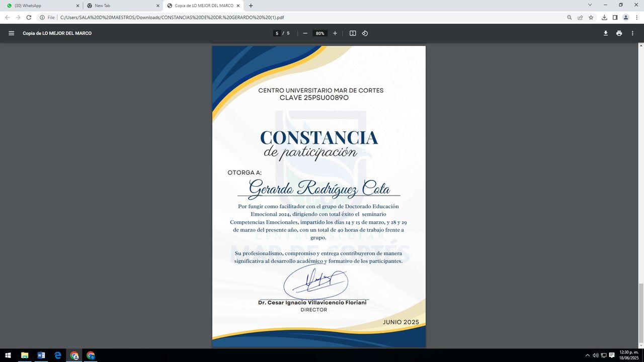This screenshot has height=362, width=644.
Task: Toggle the browser side panel
Action: [x=615, y=17]
